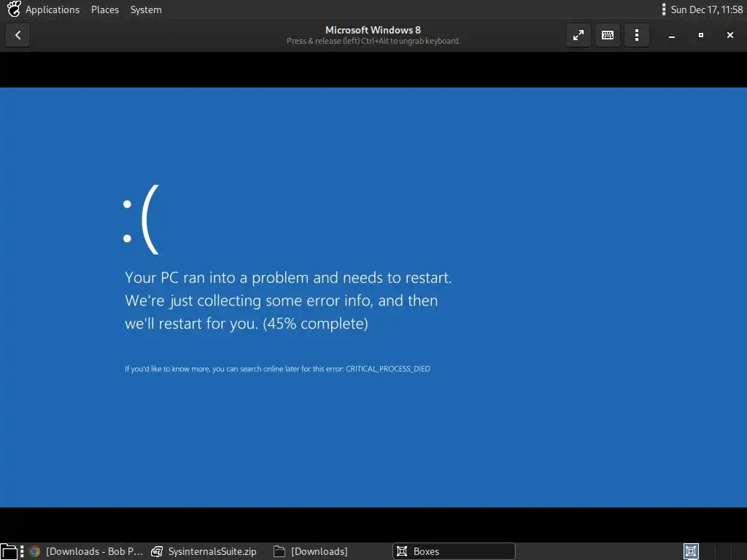The height and width of the screenshot is (560, 747).
Task: Open the System menu
Action: [146, 9]
